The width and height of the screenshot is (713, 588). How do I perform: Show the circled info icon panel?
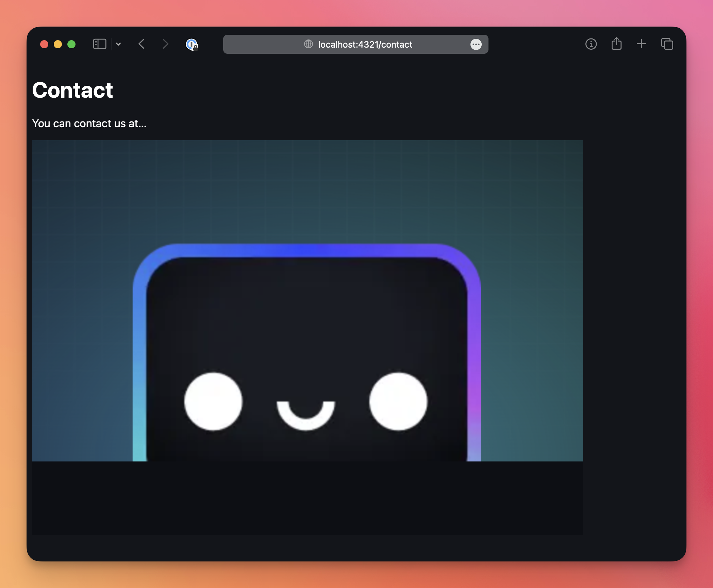point(591,44)
